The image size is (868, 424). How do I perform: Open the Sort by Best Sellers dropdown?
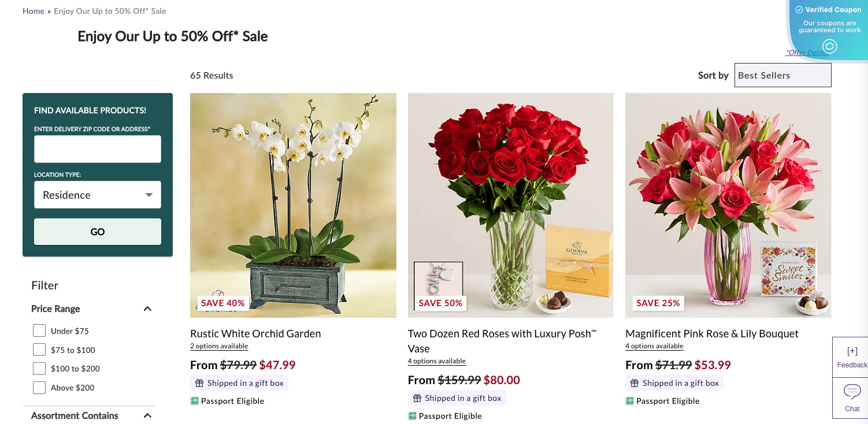[782, 75]
